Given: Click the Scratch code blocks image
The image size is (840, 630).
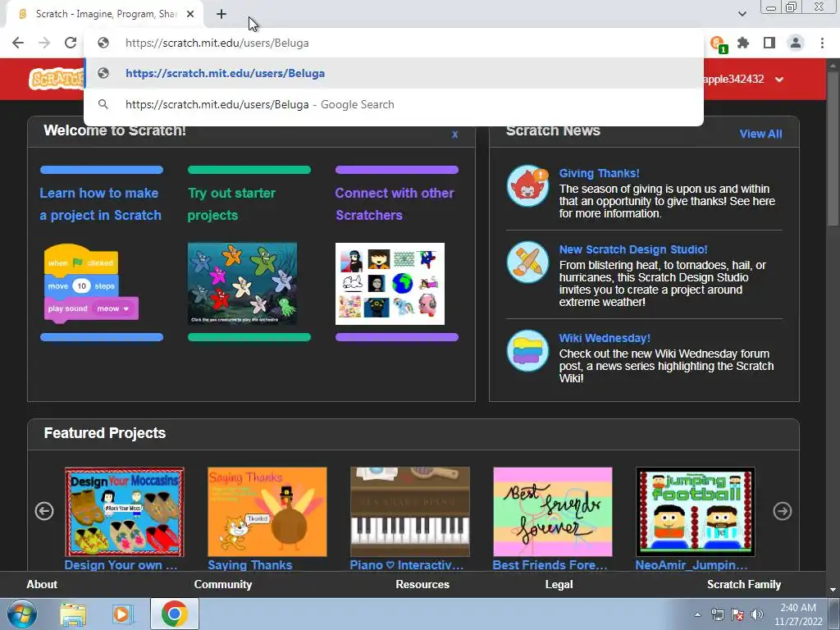Looking at the screenshot, I should (91, 284).
